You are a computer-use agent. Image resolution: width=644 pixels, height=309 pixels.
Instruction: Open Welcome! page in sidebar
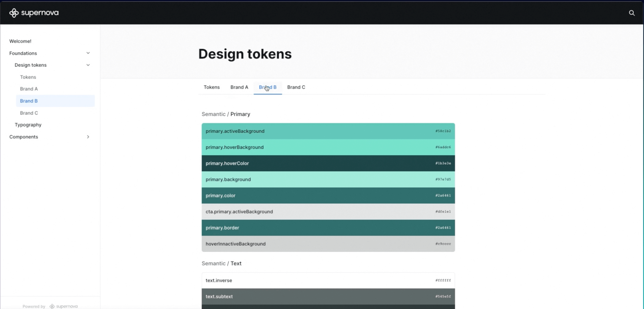pyautogui.click(x=20, y=41)
